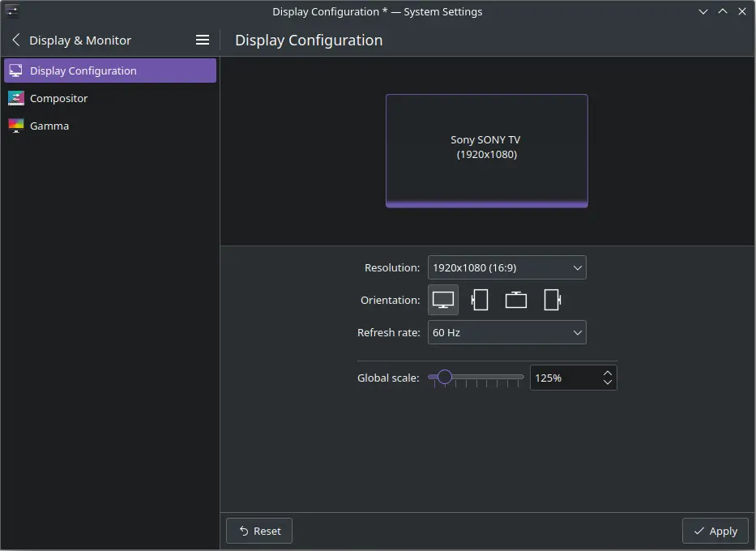Switch to Gamma settings page
The height and width of the screenshot is (551, 756).
point(49,126)
